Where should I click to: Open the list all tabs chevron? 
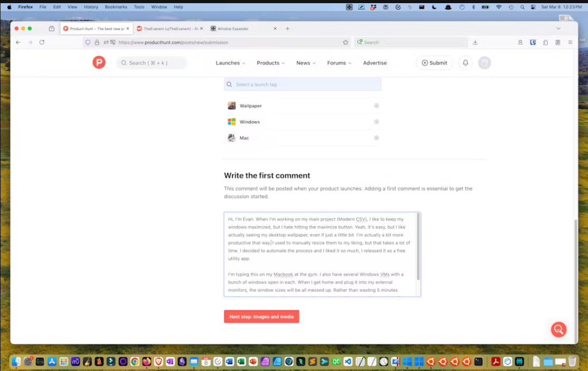(558, 29)
